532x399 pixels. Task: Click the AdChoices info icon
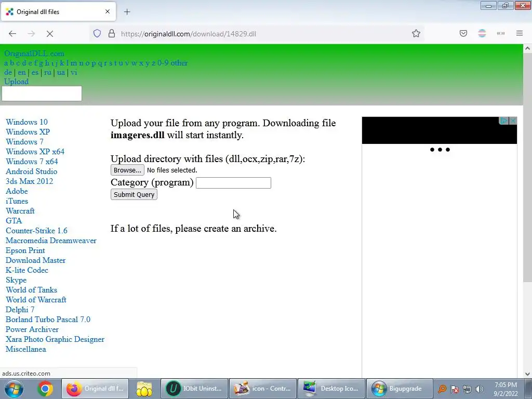[504, 121]
